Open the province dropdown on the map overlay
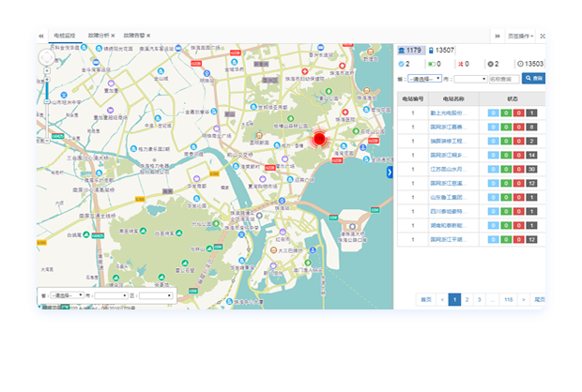This screenshot has height=392, width=582. click(68, 295)
